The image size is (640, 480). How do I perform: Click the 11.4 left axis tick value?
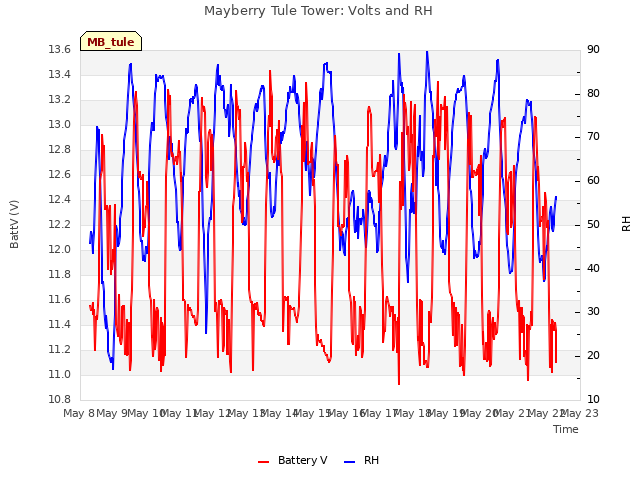(60, 324)
